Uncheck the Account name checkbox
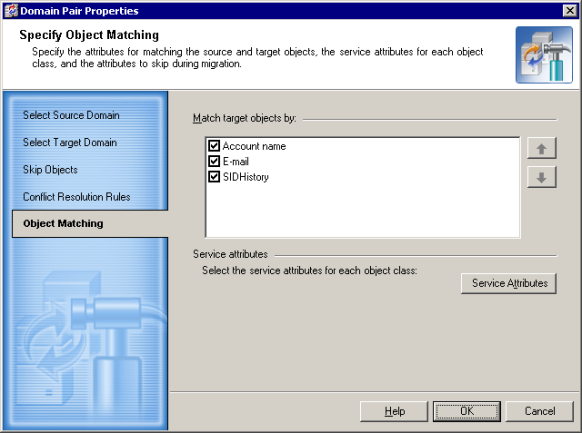582x433 pixels. [x=214, y=146]
